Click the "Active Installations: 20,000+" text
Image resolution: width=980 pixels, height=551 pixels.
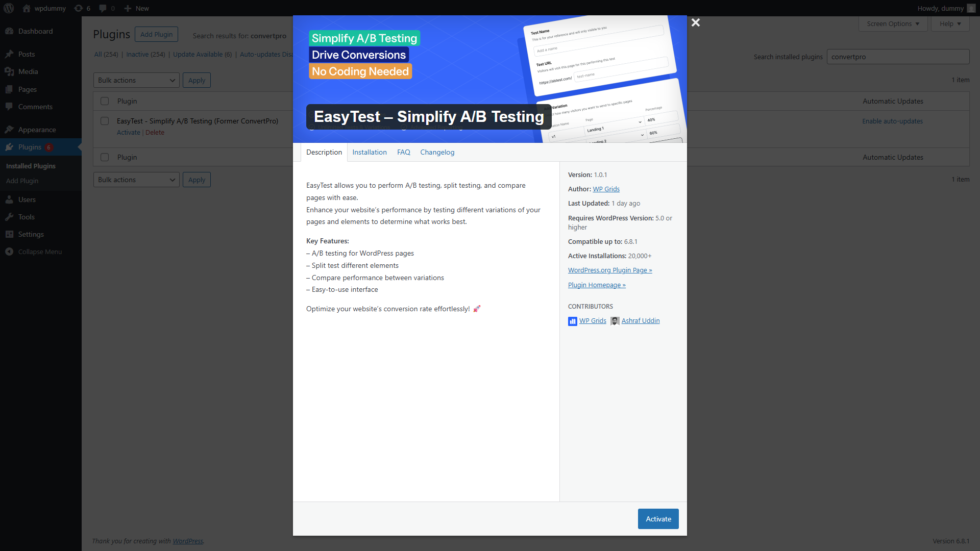click(x=609, y=256)
